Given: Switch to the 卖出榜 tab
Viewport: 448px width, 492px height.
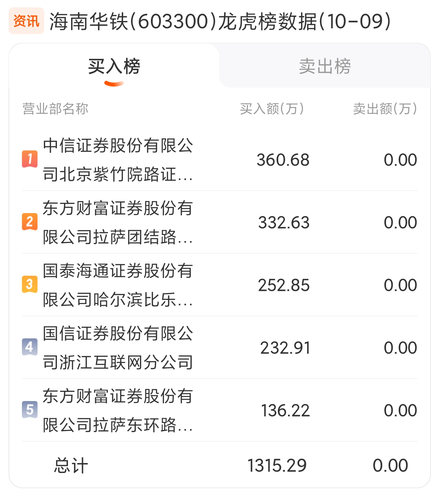Looking at the screenshot, I should pos(325,66).
